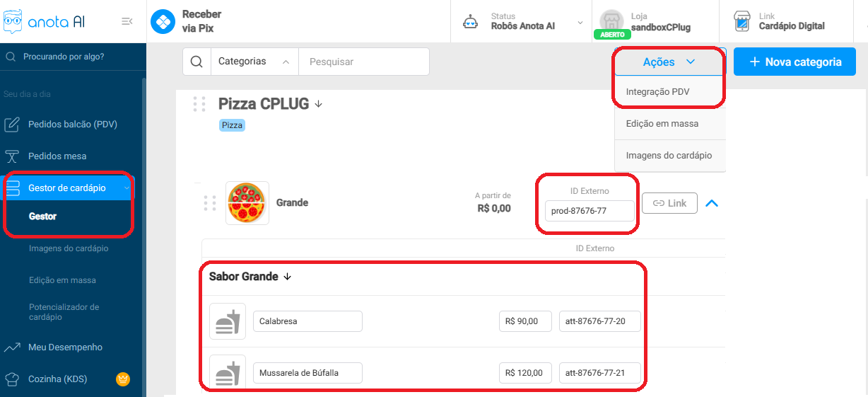
Task: Click the Cardápio Digital link icon
Action: (741, 21)
